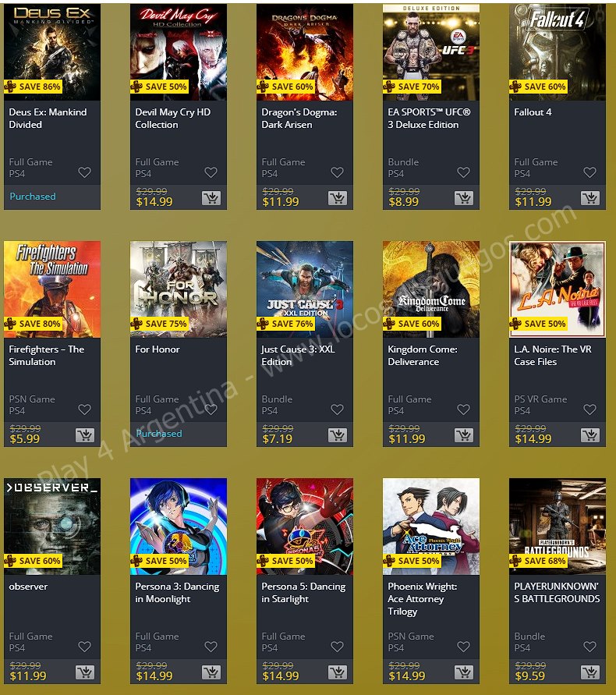616x695 pixels.
Task: Add Just Cause 3: XXL Edition to cart
Action: [x=338, y=435]
